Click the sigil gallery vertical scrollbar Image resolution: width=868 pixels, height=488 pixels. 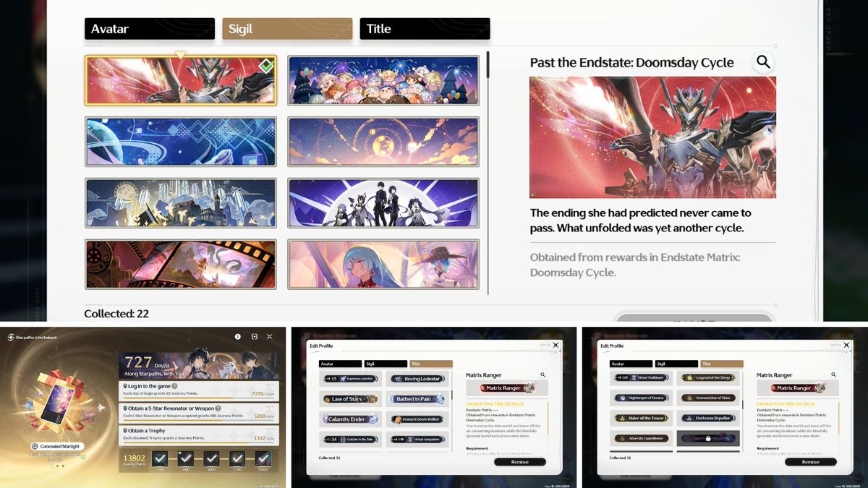(x=488, y=172)
